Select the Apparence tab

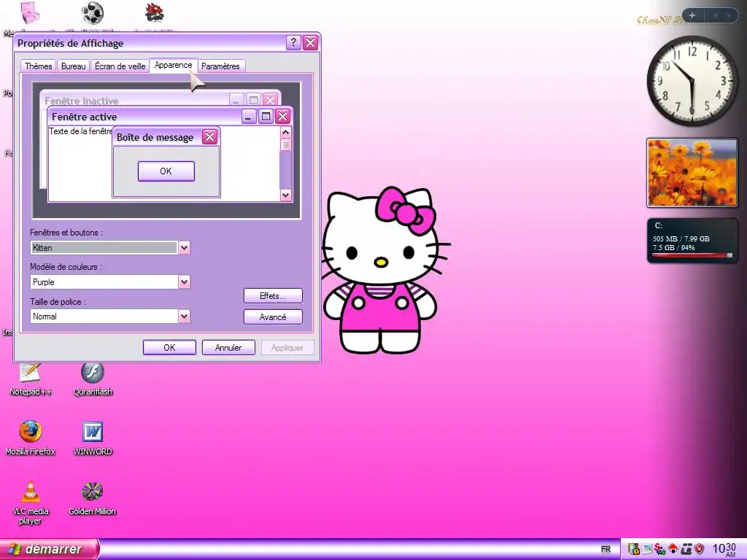(x=174, y=65)
